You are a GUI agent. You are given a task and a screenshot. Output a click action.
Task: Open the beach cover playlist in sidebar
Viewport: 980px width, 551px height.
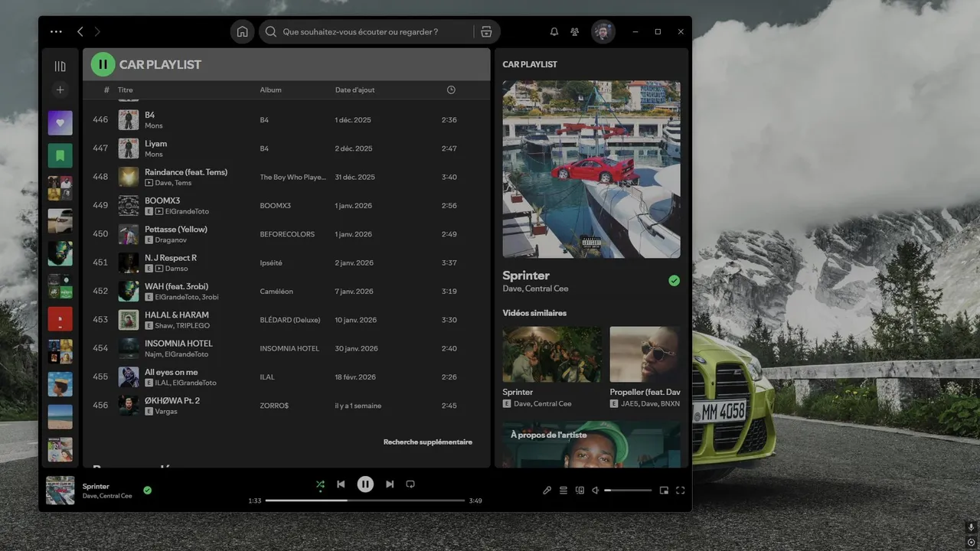pyautogui.click(x=60, y=416)
